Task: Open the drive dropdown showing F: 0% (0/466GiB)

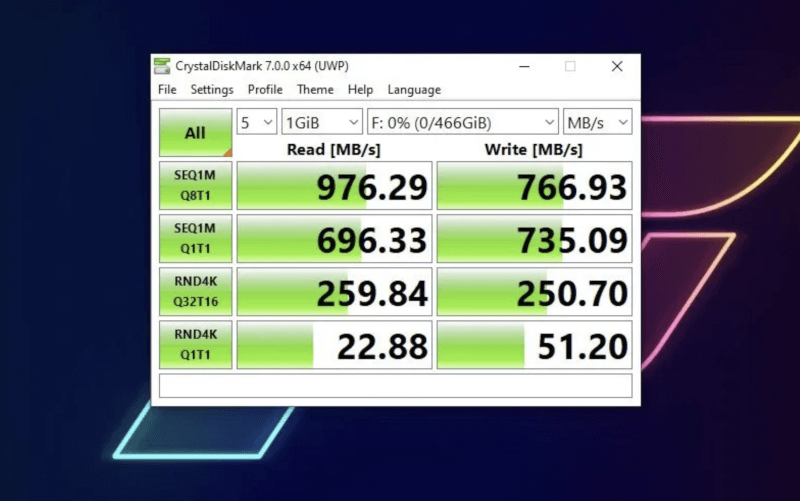Action: [463, 122]
